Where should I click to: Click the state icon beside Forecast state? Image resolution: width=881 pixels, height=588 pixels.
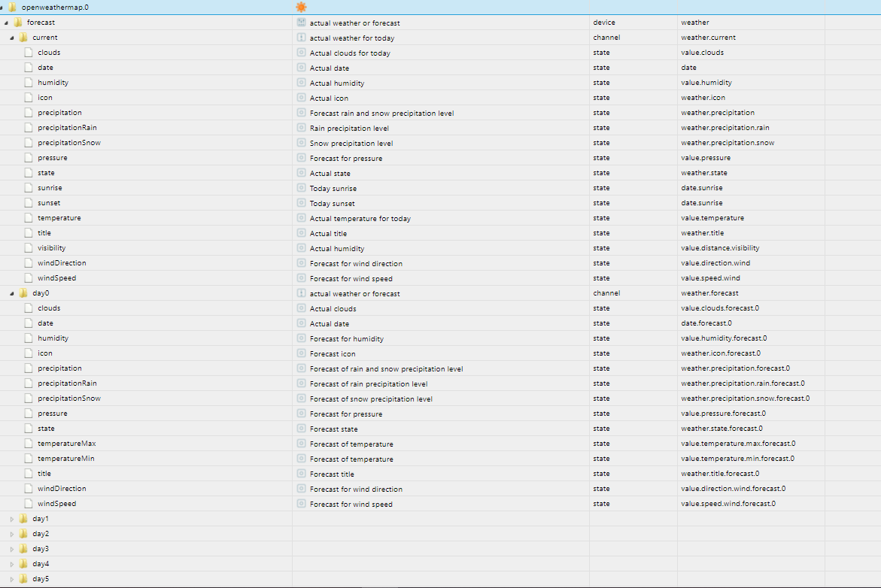click(x=301, y=429)
